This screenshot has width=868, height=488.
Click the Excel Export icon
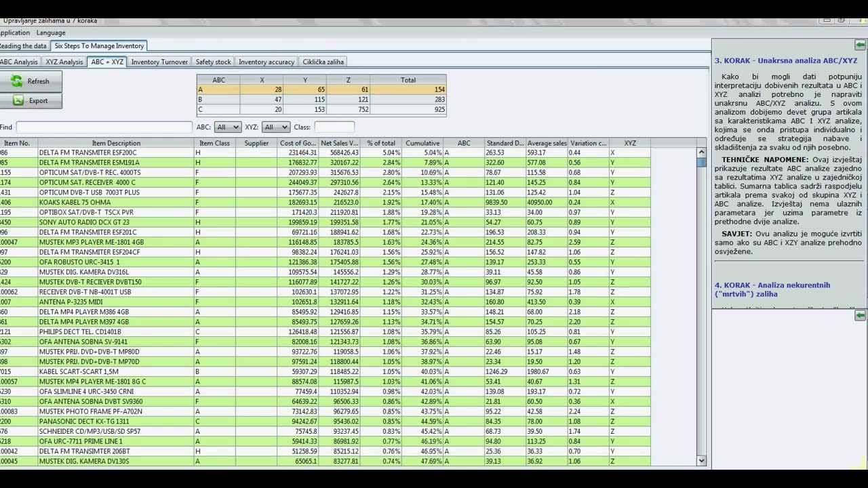pos(18,100)
